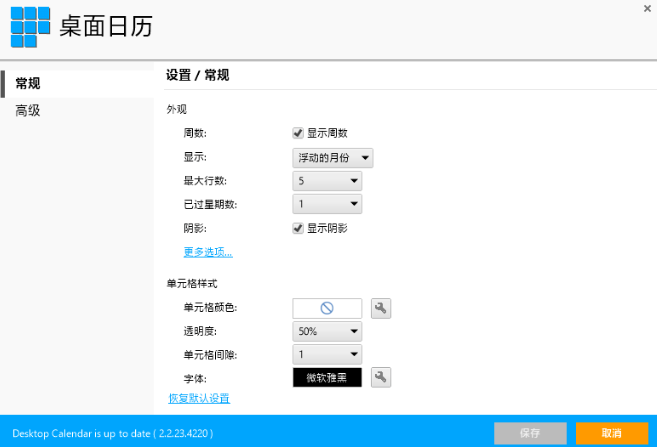Viewport: 657px width, 447px height.
Task: Close the settings window with X
Action: coord(647,8)
